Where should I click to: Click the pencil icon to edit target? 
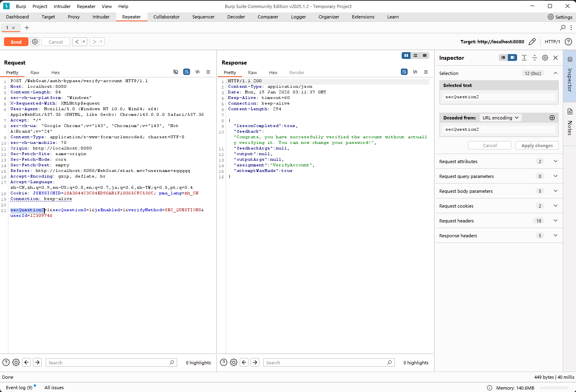coord(532,42)
